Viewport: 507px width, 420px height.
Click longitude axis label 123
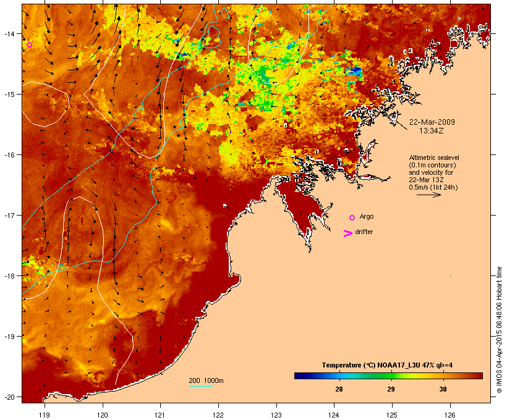[276, 415]
